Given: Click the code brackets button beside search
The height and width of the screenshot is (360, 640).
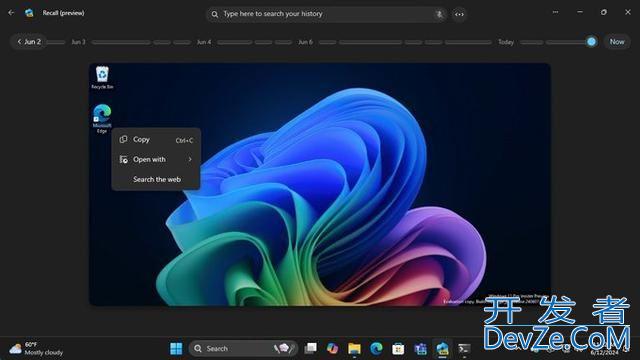Looking at the screenshot, I should 459,14.
